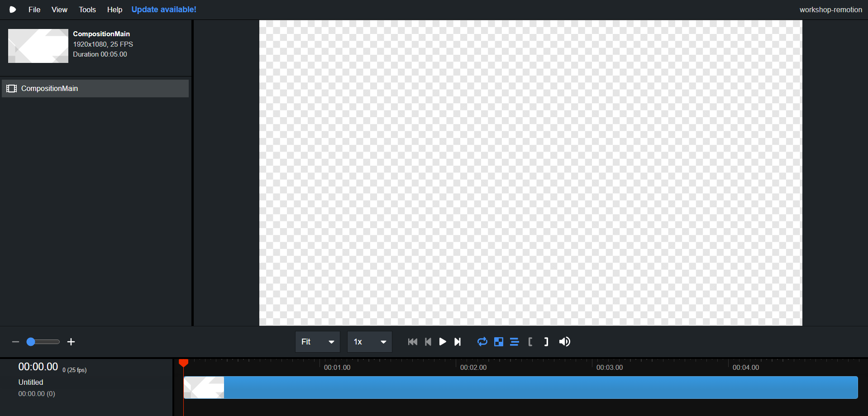Toggle the transparency checkerboard background
868x416 pixels.
[499, 342]
